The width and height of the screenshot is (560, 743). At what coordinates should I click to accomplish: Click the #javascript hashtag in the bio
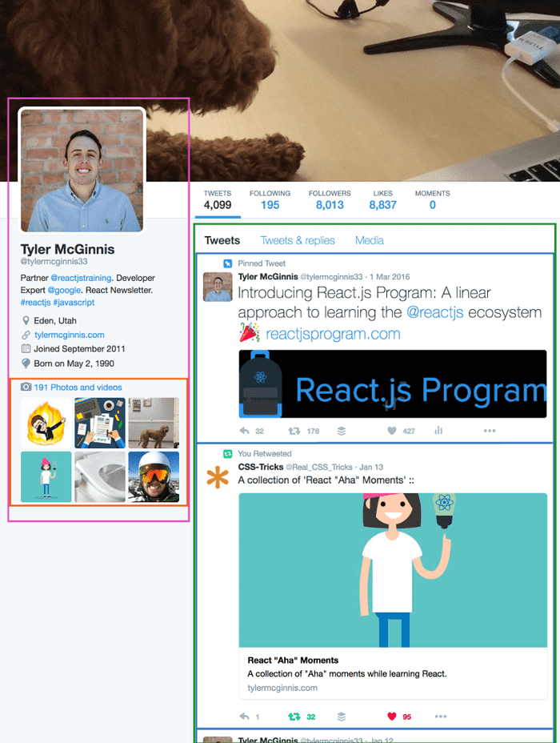(x=74, y=303)
